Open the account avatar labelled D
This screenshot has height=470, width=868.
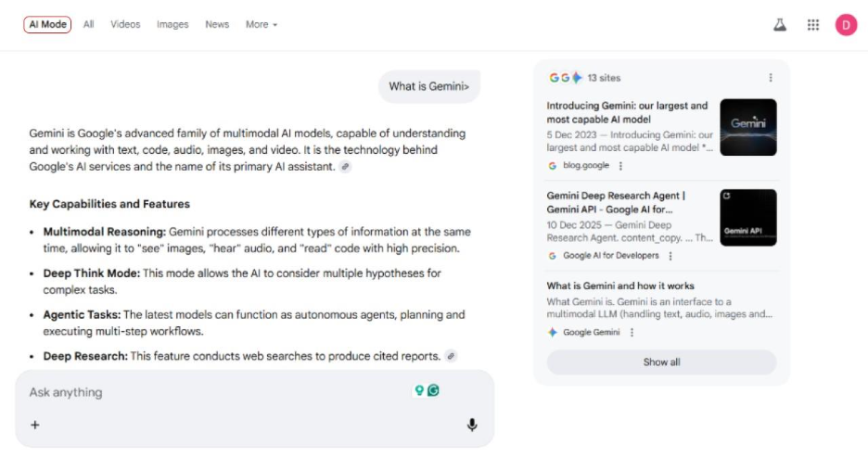[x=846, y=25]
